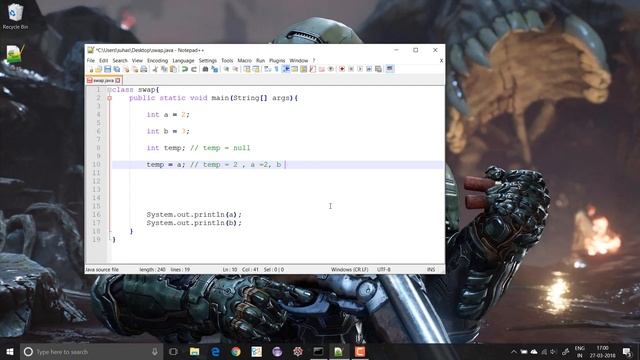This screenshot has height=360, width=640.
Task: Open a file via the Open folder toolbar icon
Action: click(x=98, y=69)
